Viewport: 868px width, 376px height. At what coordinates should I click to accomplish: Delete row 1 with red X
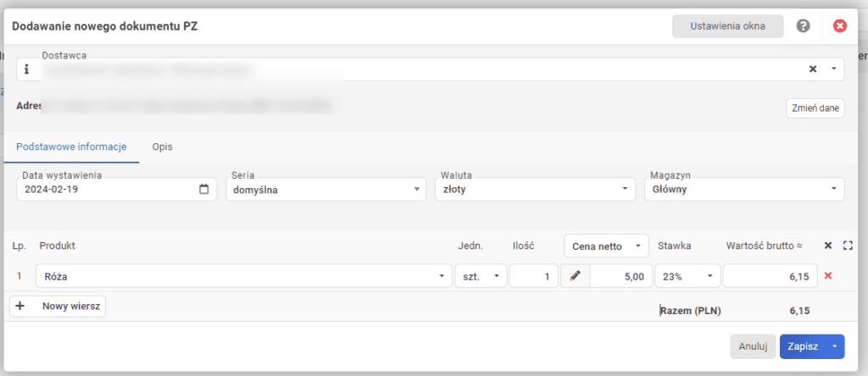tap(828, 276)
